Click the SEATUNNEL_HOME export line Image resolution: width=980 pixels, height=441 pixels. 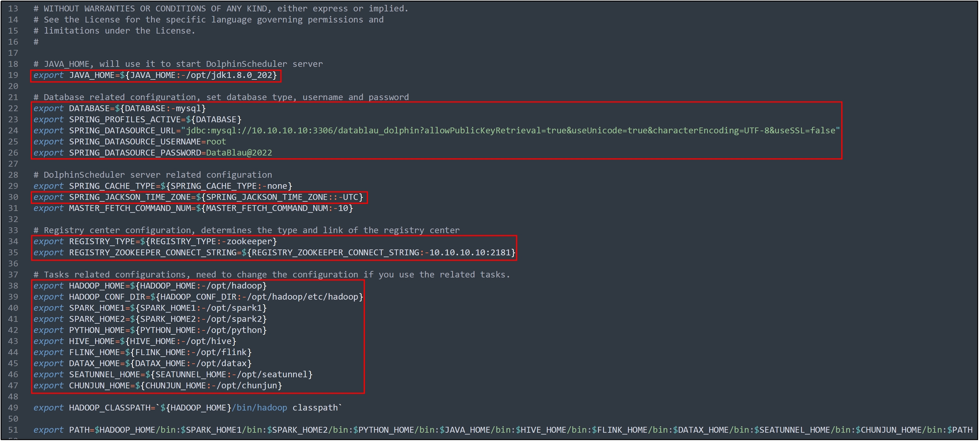point(173,374)
